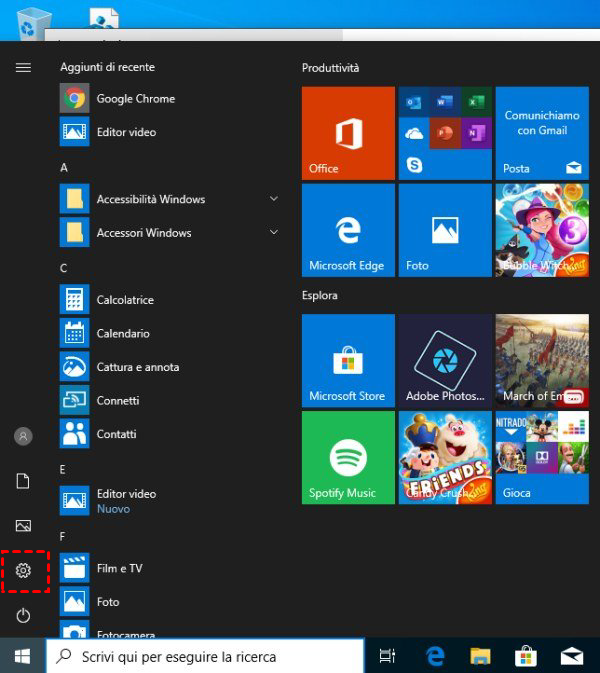Open Calcolatrice from the app list
Viewport: 600px width, 673px height.
click(x=125, y=299)
